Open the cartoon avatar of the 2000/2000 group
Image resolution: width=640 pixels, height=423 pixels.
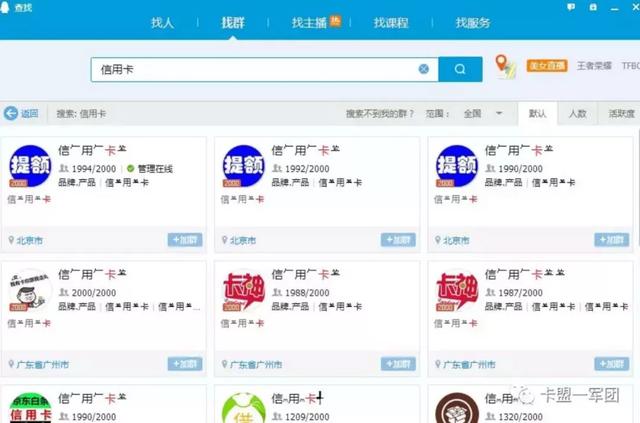point(30,290)
